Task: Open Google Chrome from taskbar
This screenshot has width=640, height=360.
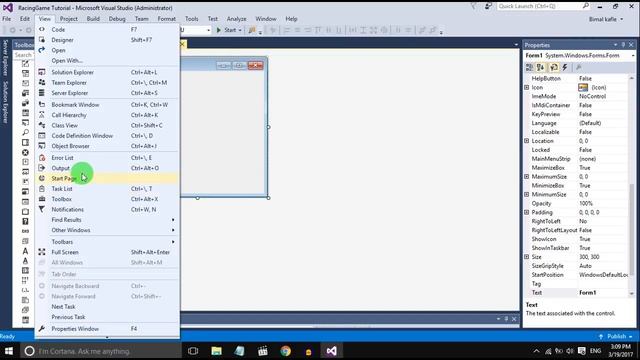Action: (x=285, y=351)
